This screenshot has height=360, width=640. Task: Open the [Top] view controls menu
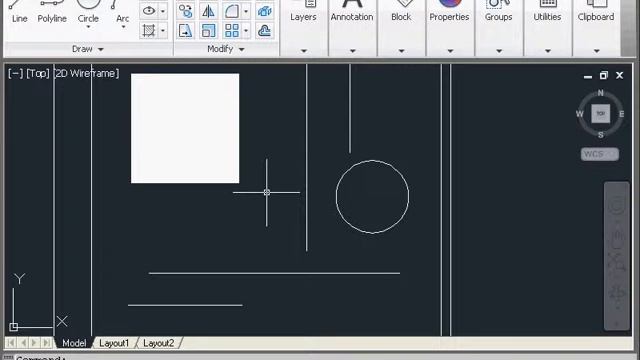click(38, 73)
